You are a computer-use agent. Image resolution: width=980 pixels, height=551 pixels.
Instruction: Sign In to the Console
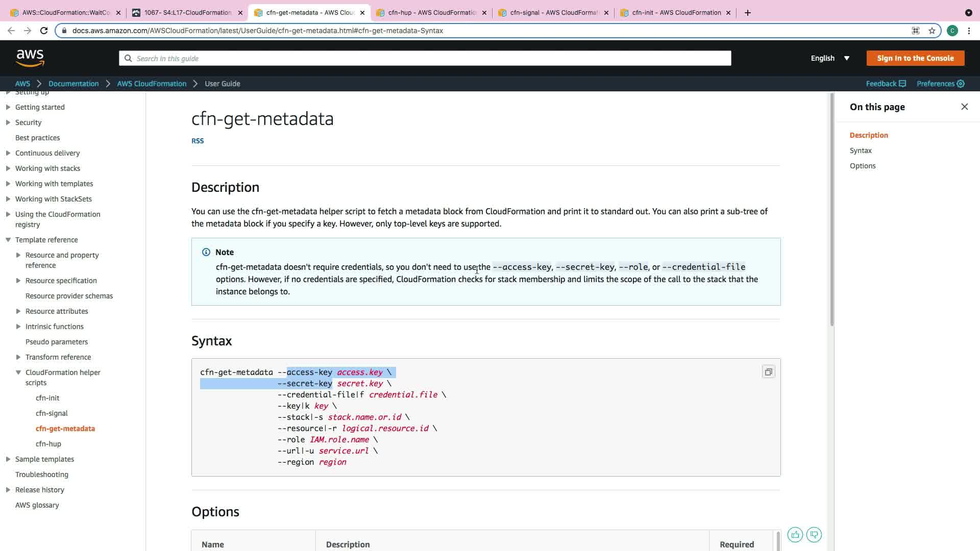point(915,58)
